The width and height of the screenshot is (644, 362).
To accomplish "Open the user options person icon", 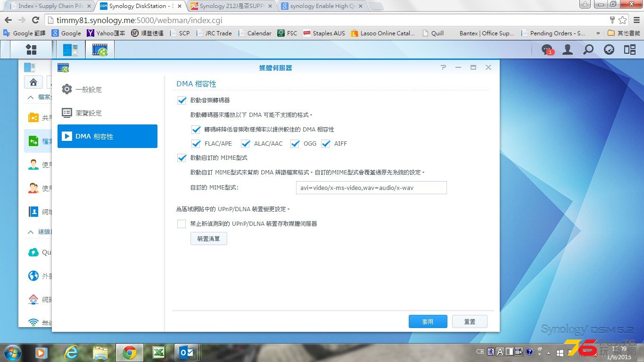I will click(x=568, y=49).
